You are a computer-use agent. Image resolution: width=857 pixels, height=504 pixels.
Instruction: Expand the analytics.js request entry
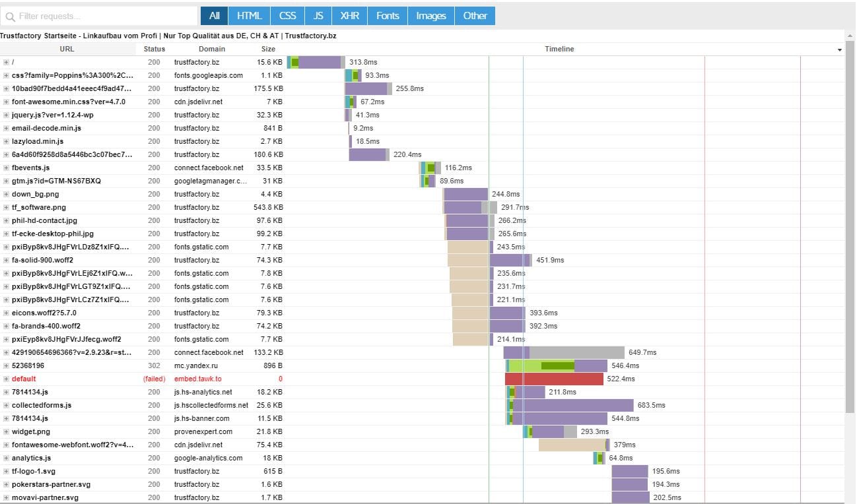tap(6, 458)
